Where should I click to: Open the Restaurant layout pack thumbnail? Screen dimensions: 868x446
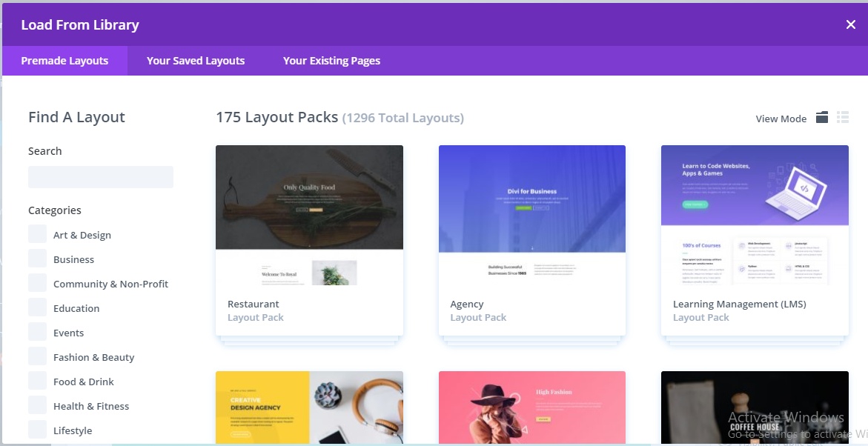click(x=309, y=216)
